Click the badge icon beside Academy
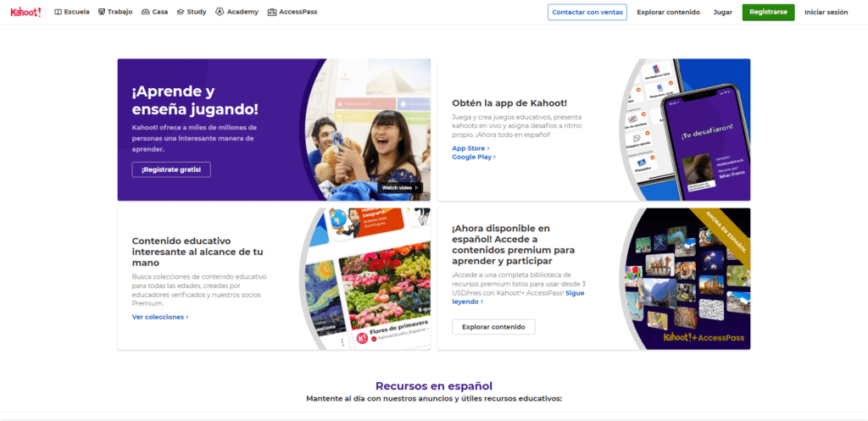868x421 pixels. tap(220, 12)
